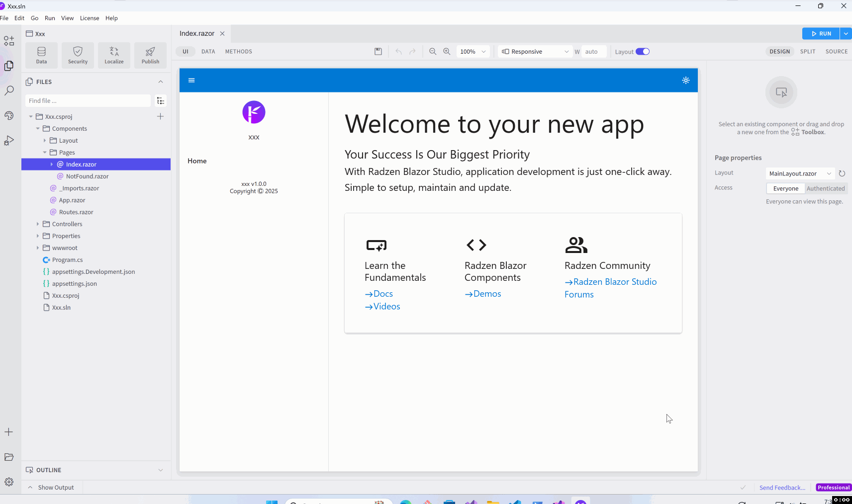852x504 pixels.
Task: Select Authenticated access option
Action: coord(825,188)
